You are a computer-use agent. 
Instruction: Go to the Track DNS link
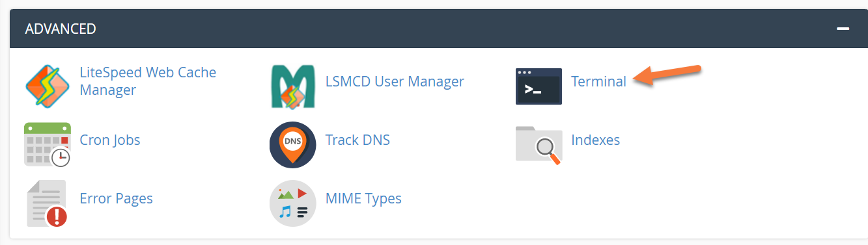357,140
